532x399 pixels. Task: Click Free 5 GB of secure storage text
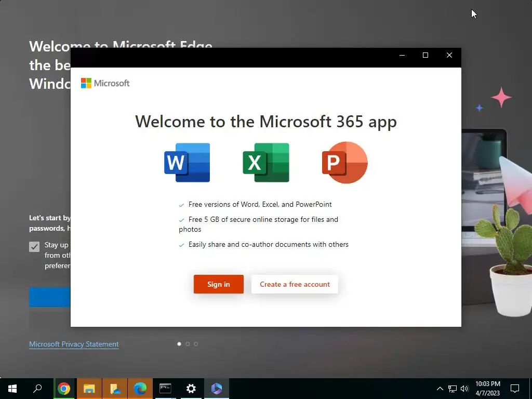[x=259, y=224]
